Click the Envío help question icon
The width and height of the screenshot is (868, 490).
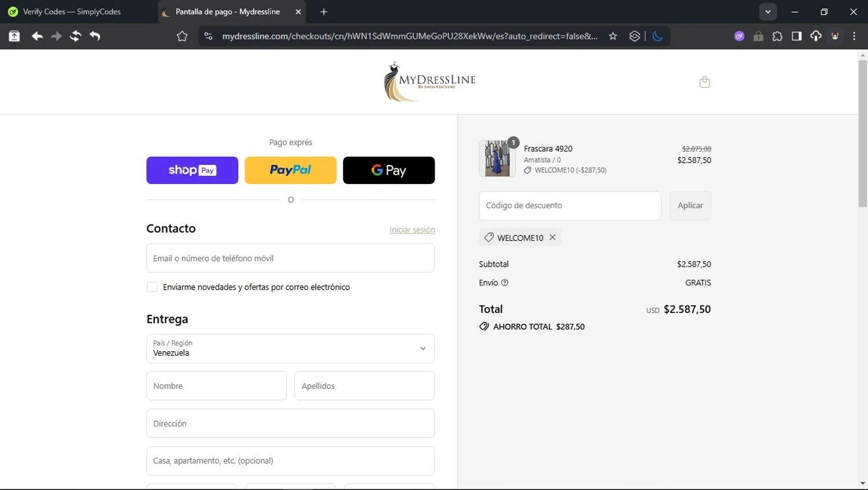(505, 282)
